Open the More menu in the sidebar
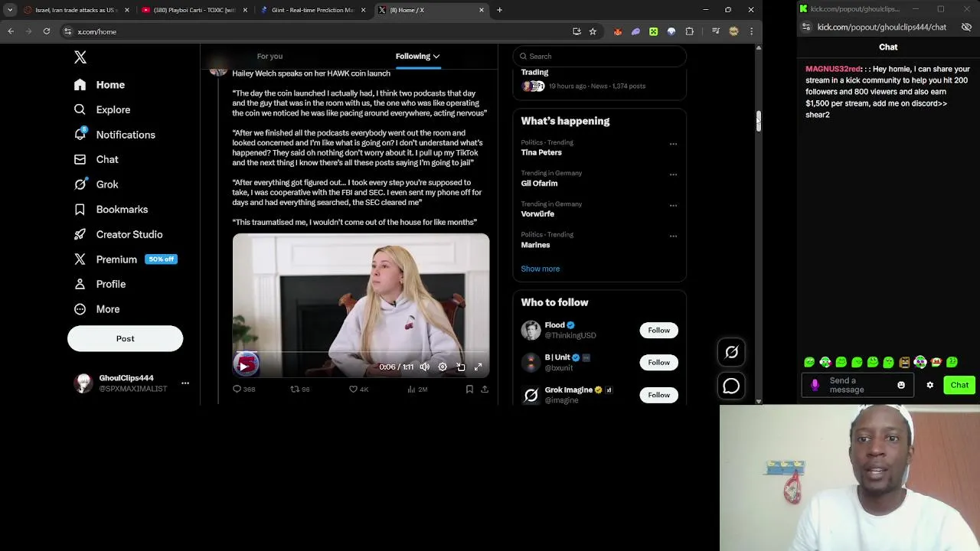This screenshot has width=980, height=551. [96, 309]
